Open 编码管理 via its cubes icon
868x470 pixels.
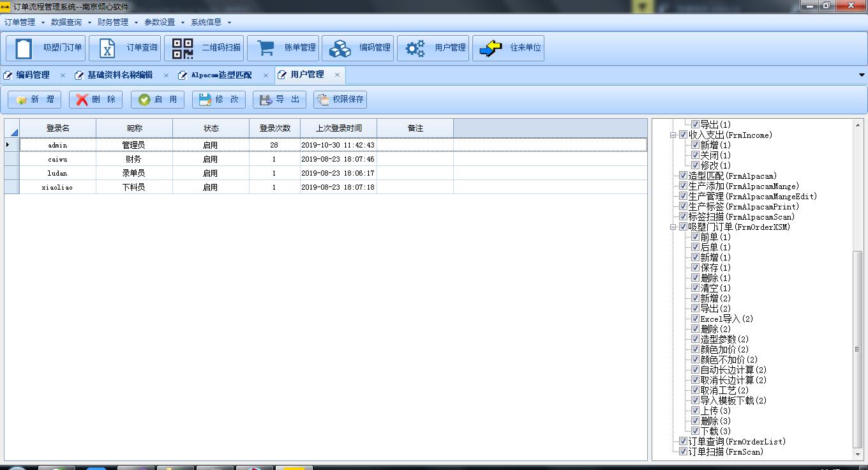click(340, 49)
